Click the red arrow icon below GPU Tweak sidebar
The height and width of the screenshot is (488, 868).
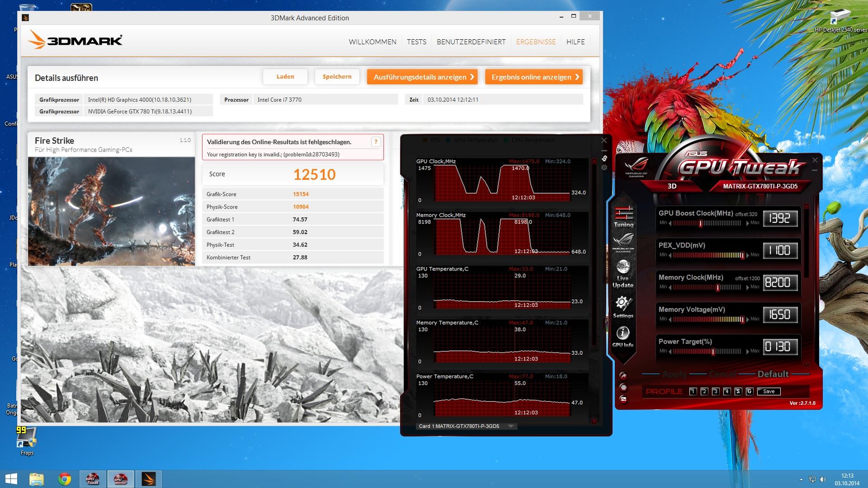coord(623,376)
